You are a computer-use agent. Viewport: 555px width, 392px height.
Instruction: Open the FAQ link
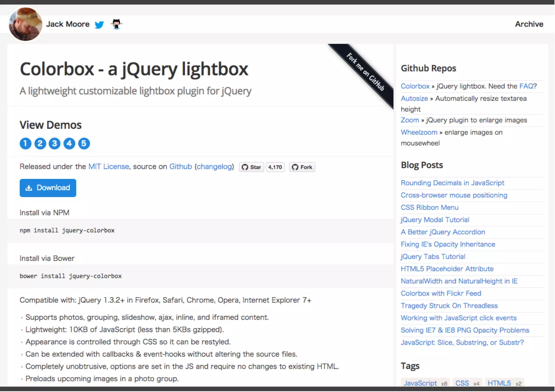pyautogui.click(x=526, y=86)
